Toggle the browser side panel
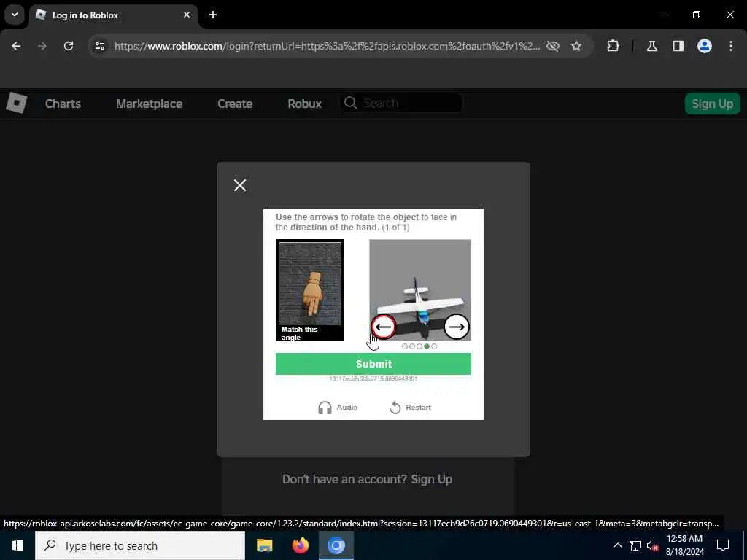This screenshot has height=560, width=747. [678, 46]
